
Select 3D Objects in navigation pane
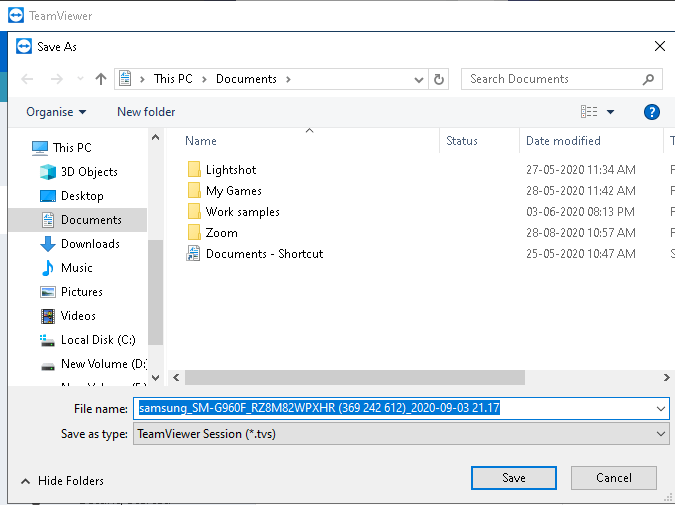point(89,172)
